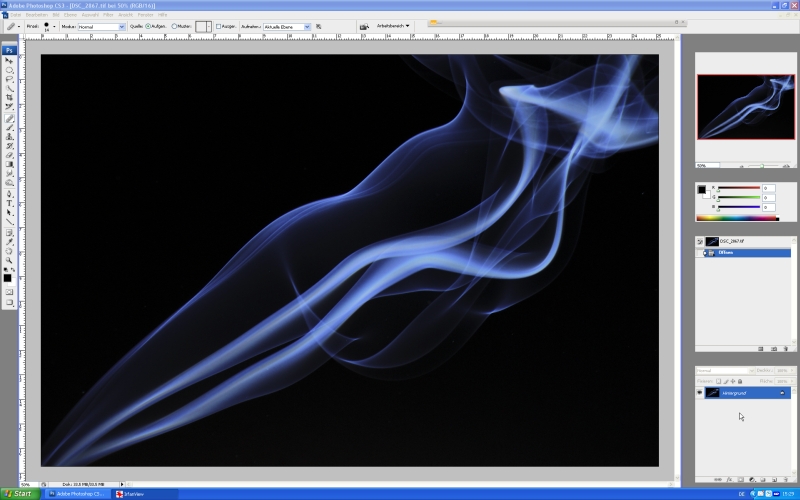Choose the Muster source radio button
Screen dimensions: 800x500
click(174, 26)
